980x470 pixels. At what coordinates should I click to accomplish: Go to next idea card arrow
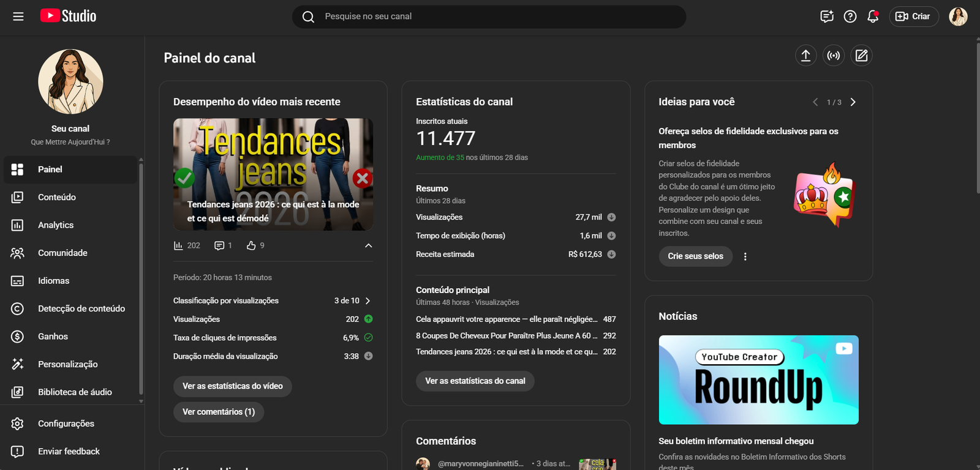pyautogui.click(x=853, y=102)
